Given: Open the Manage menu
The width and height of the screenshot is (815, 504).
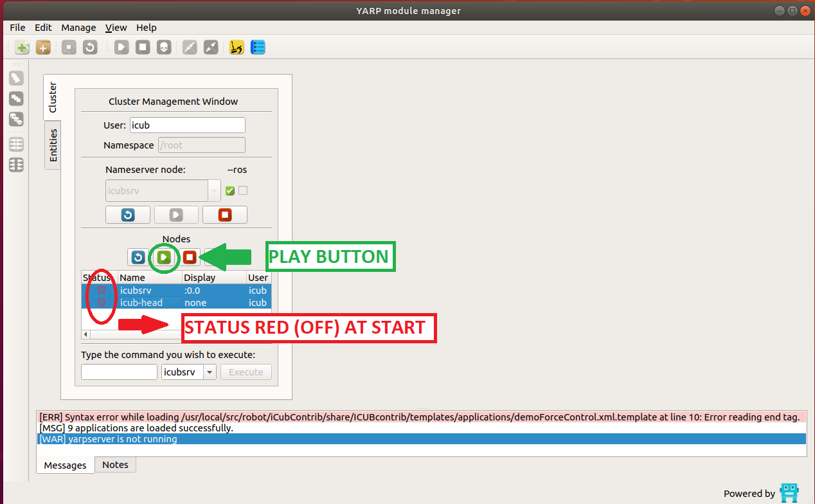Looking at the screenshot, I should pyautogui.click(x=78, y=28).
